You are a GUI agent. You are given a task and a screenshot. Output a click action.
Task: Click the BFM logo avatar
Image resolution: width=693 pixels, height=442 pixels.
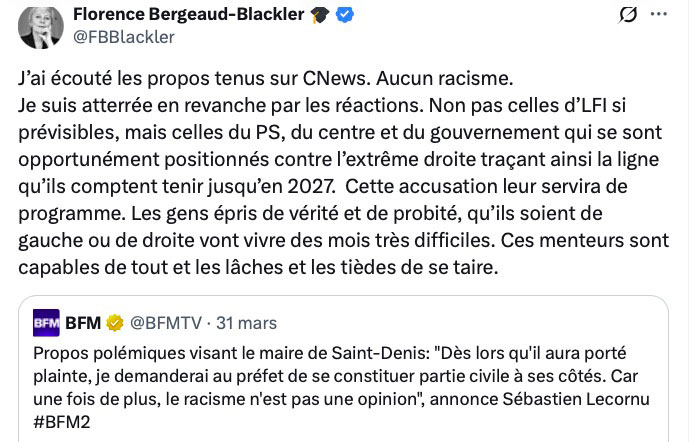coord(47,323)
